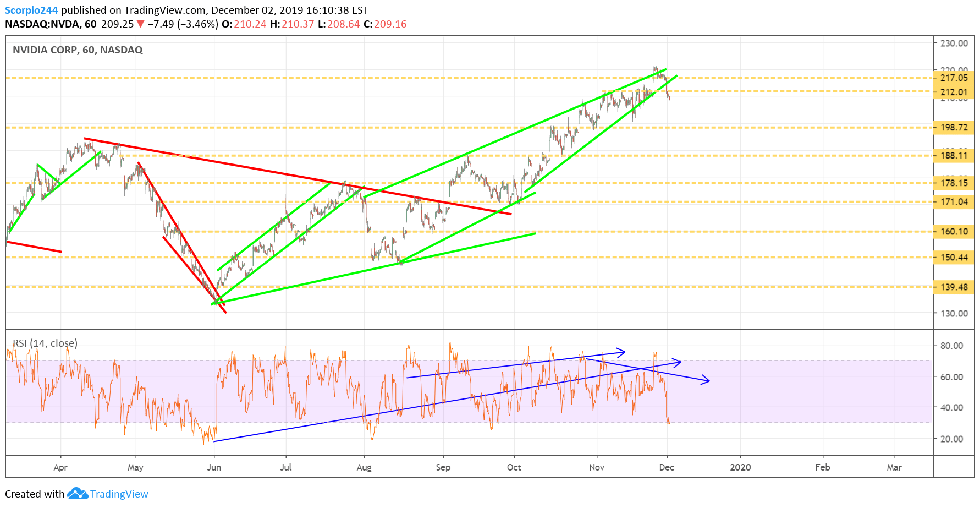This screenshot has height=508, width=980.
Task: Click the open price value 210.24
Action: [250, 24]
